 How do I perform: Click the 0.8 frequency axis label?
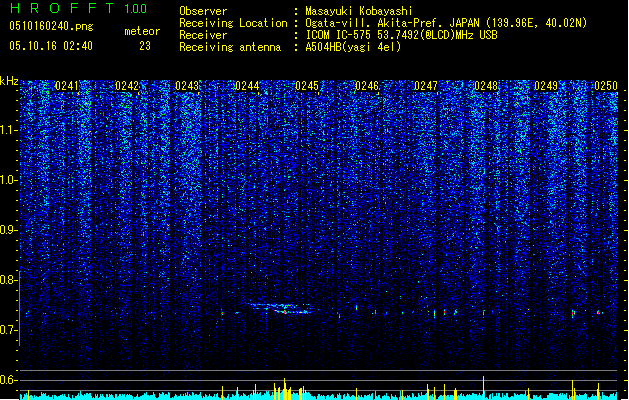point(8,280)
